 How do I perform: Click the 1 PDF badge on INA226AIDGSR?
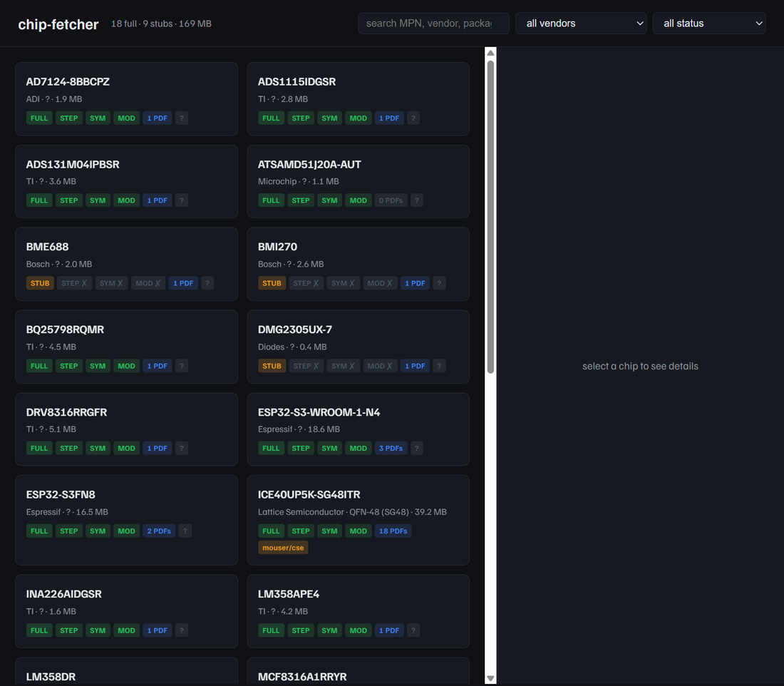click(x=157, y=630)
